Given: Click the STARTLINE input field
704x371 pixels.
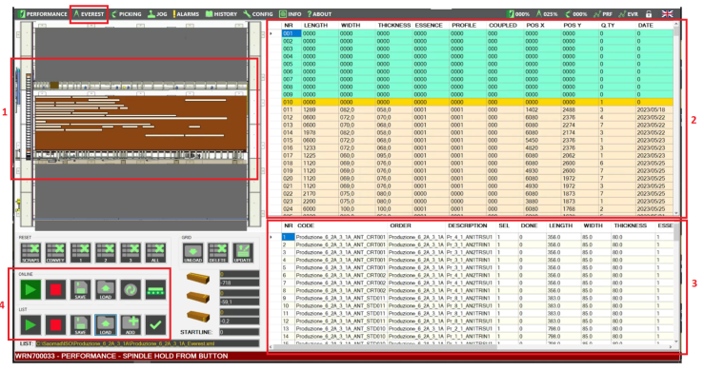Looking at the screenshot, I should 239,332.
